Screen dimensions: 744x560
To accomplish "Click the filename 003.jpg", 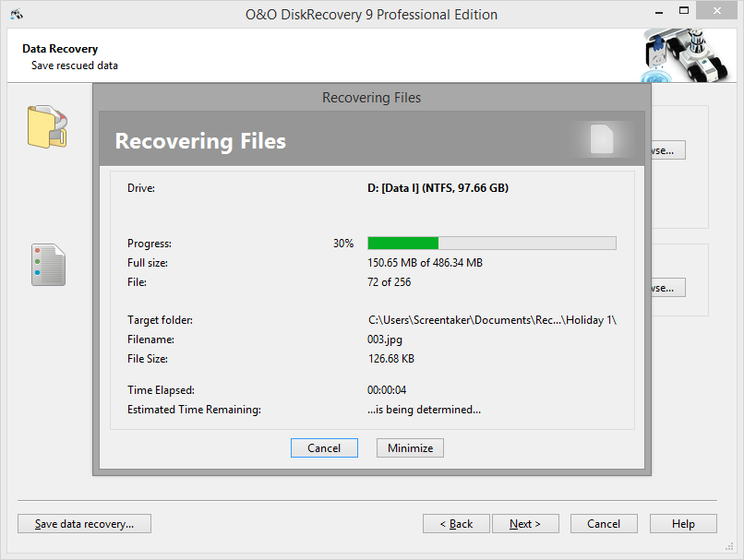I will [x=385, y=340].
